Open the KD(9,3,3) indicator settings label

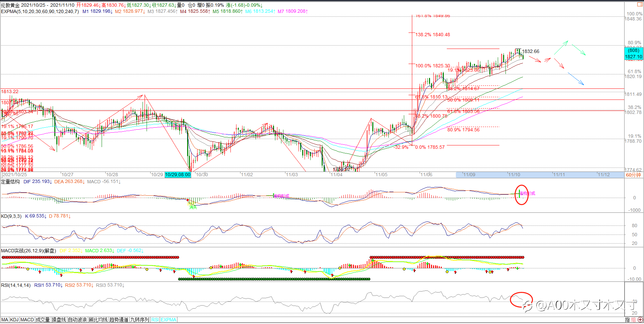click(x=11, y=216)
